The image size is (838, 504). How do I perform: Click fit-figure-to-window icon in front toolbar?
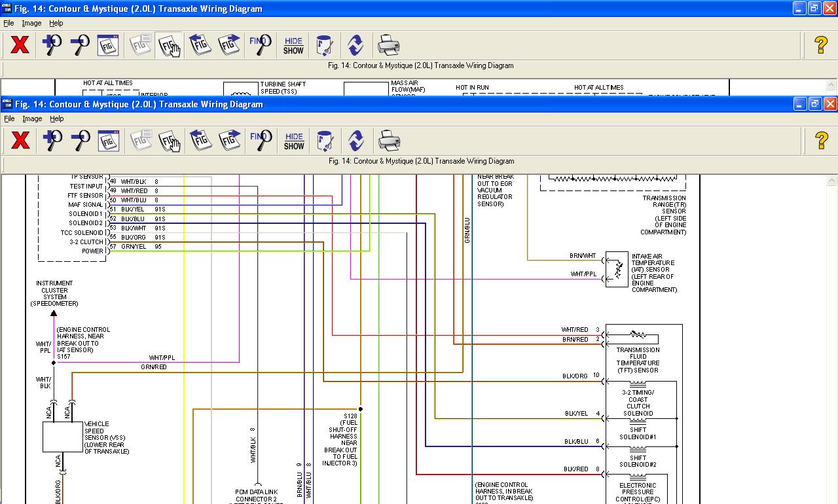108,141
